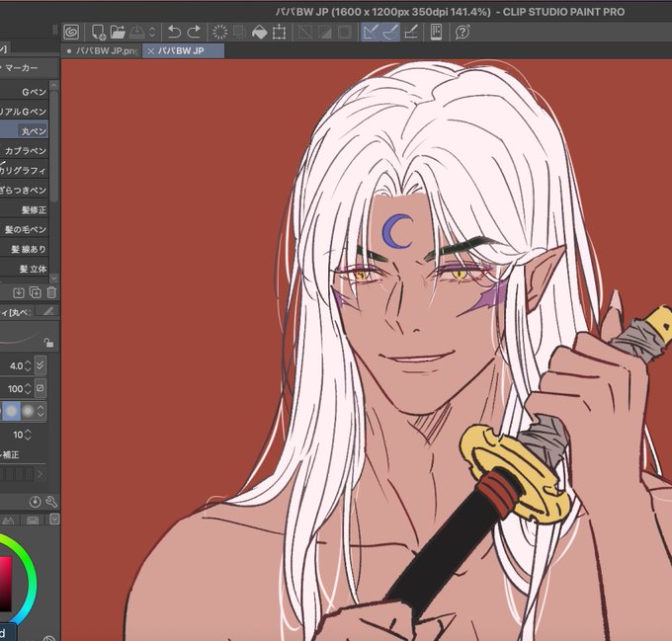Expand the save options arrows beside Save
This screenshot has width=672, height=641.
152,33
